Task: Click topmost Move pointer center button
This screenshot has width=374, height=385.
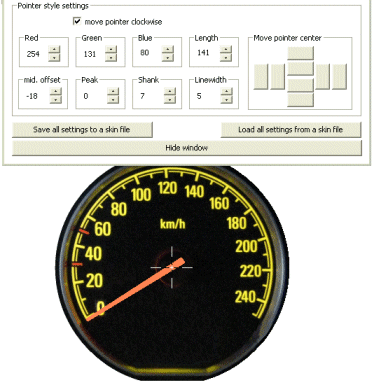Action: 300,53
